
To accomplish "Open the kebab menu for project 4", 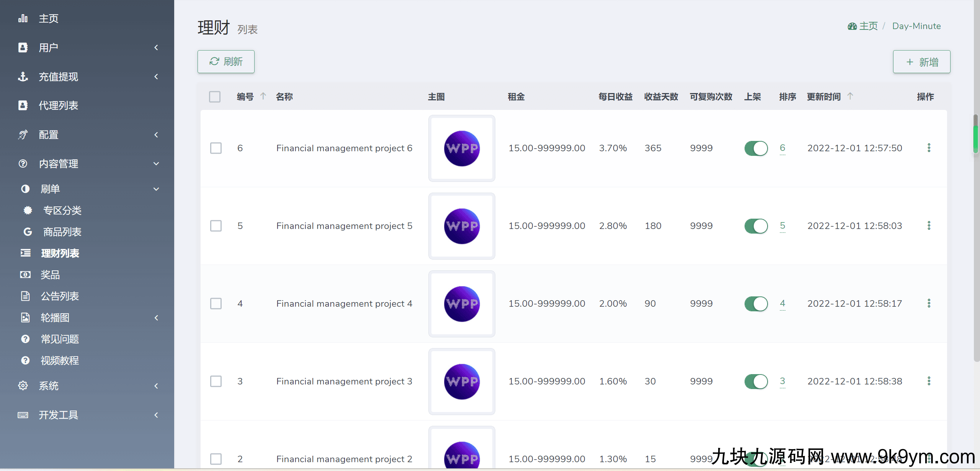I will pos(929,303).
